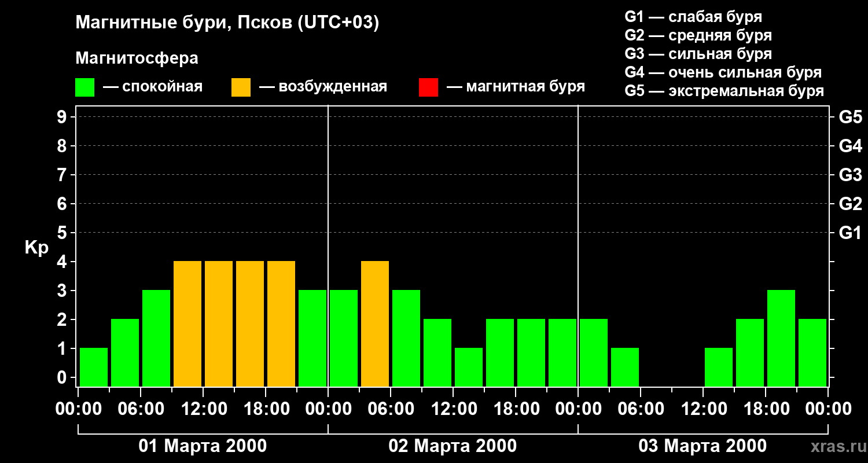Click the shortest green bar on 02 Марта
Screen dimensions: 868x463
tap(469, 367)
